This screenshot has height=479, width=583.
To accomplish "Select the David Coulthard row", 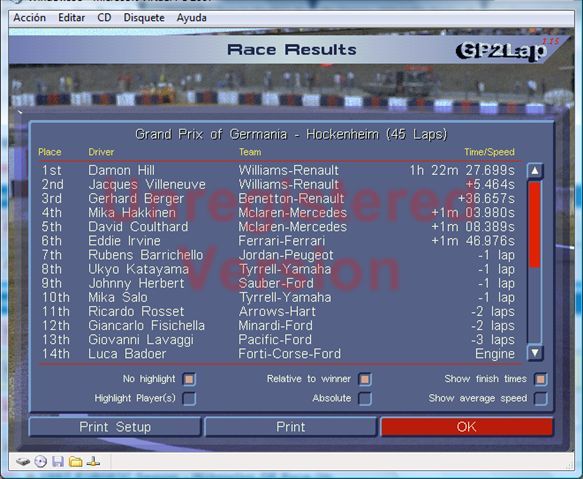I will [x=278, y=227].
